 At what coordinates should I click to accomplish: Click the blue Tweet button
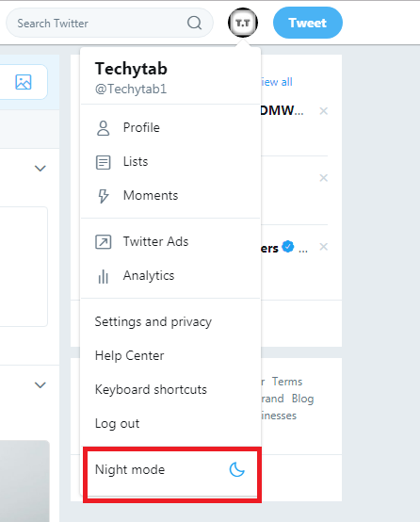pyautogui.click(x=308, y=23)
